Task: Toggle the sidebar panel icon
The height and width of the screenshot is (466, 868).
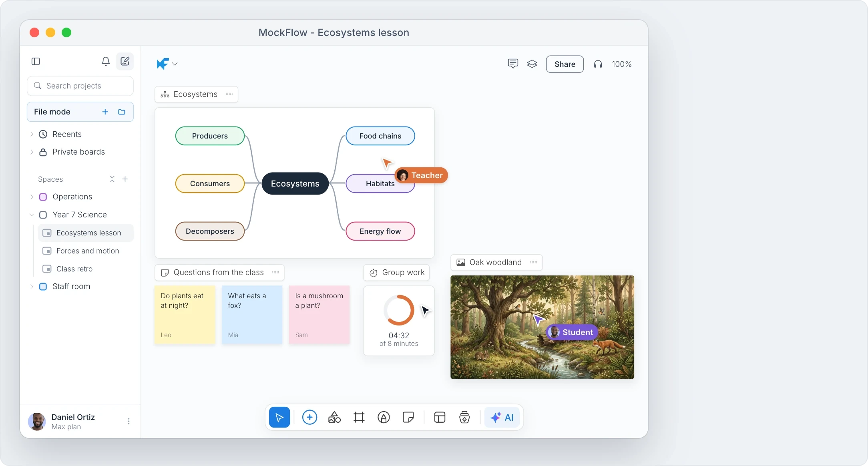Action: click(36, 61)
